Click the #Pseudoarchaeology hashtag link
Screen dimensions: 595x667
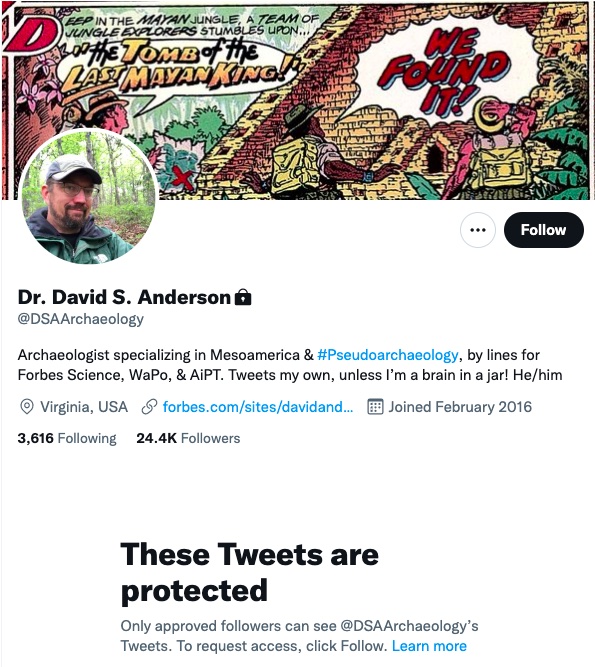tap(388, 355)
